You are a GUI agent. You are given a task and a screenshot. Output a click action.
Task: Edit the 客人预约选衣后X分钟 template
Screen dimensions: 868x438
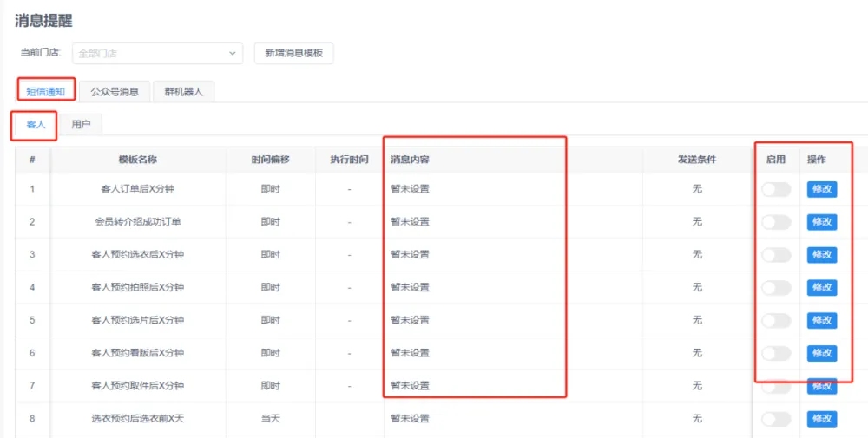click(821, 255)
